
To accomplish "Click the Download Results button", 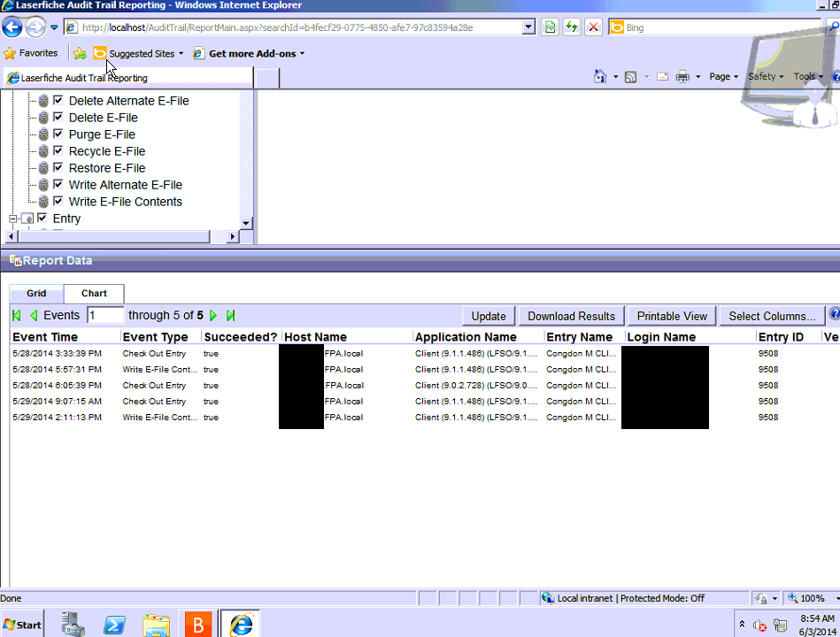I will (571, 316).
